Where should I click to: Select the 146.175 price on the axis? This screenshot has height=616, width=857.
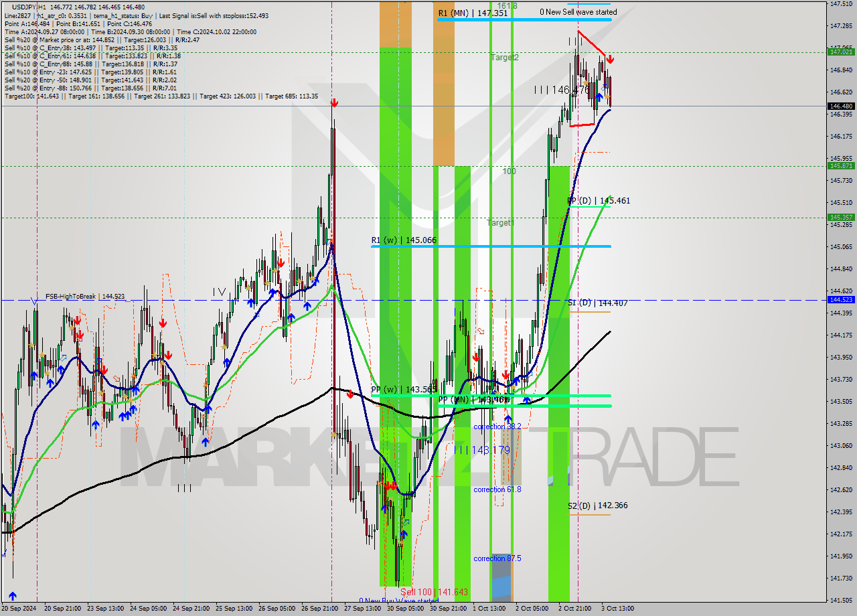pos(841,136)
